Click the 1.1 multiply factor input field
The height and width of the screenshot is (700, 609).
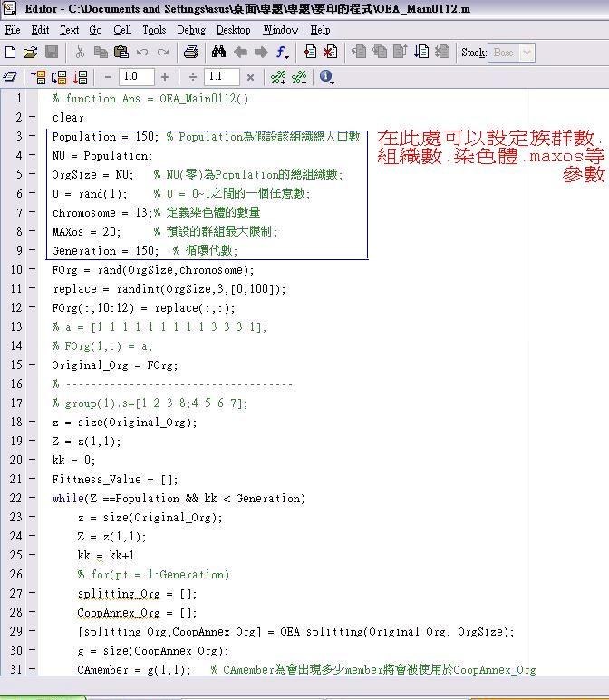tap(221, 77)
